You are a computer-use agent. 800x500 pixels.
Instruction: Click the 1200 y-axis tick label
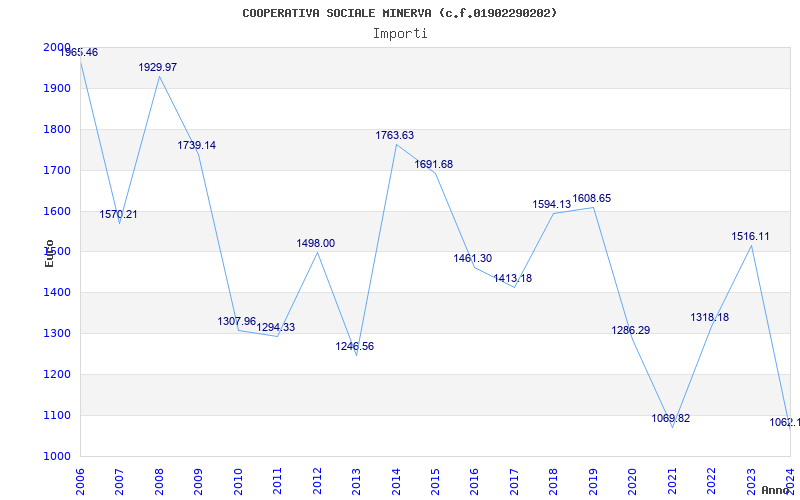[x=57, y=374]
